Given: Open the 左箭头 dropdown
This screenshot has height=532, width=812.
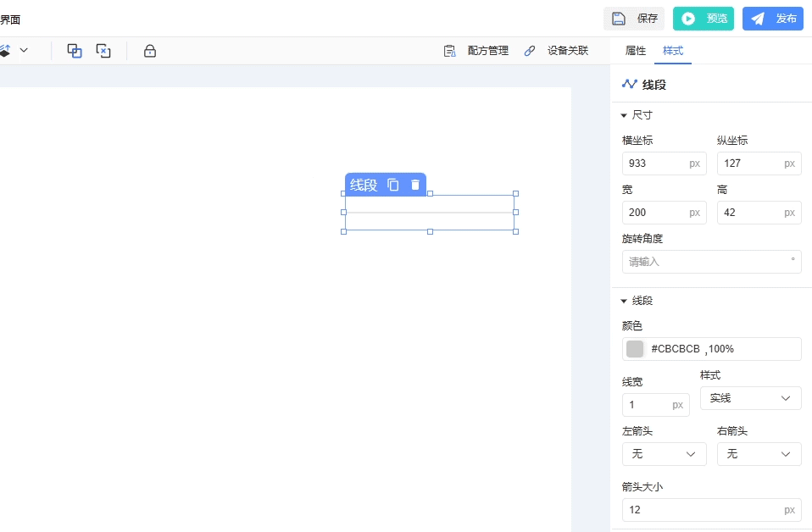Looking at the screenshot, I should click(664, 454).
